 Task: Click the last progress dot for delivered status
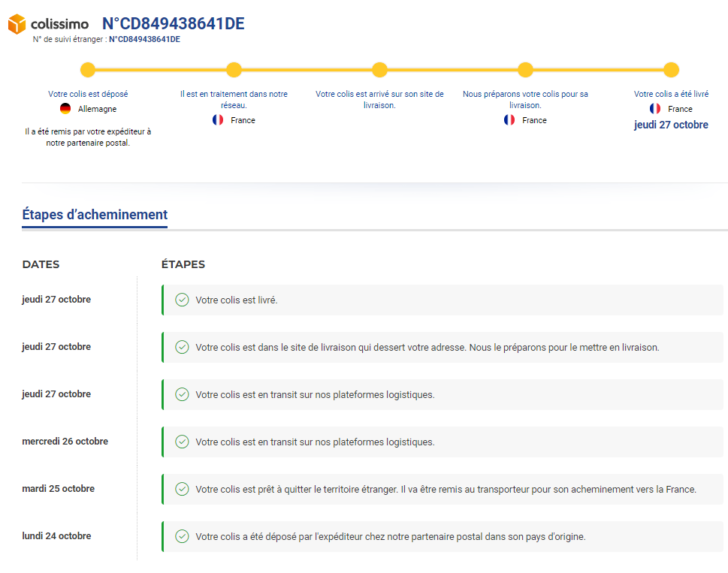(x=671, y=70)
